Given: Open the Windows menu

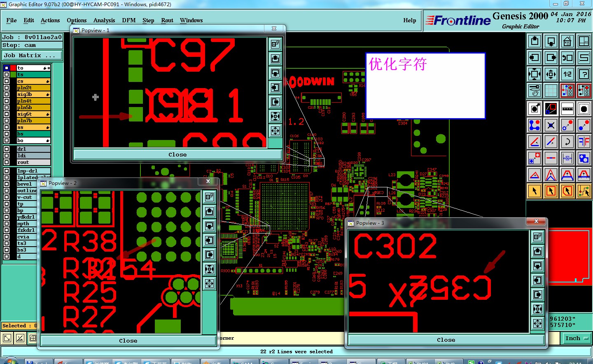Looking at the screenshot, I should point(191,20).
